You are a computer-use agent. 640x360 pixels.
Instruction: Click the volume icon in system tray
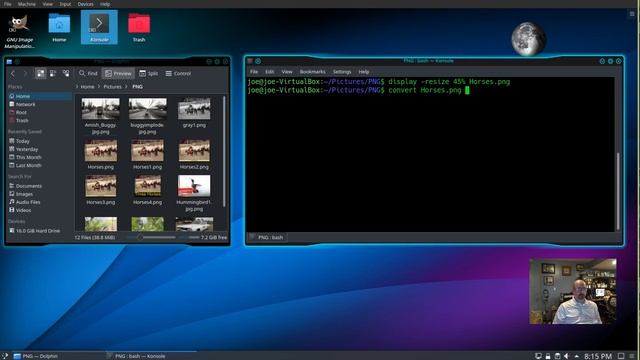567,356
